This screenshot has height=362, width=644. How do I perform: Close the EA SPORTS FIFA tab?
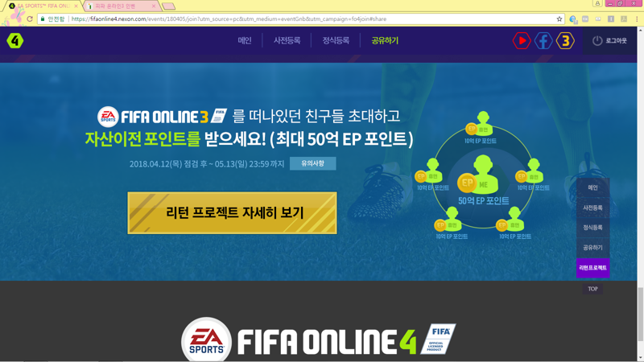[x=76, y=6]
